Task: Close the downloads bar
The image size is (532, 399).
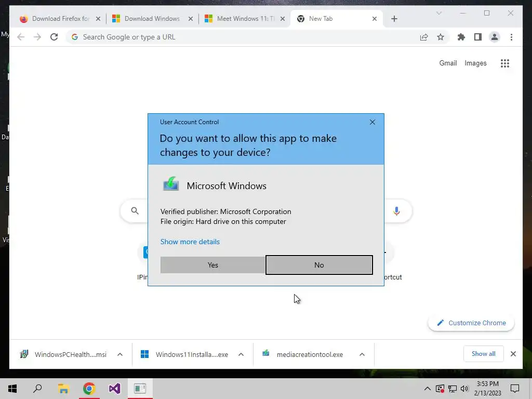Action: [513, 354]
